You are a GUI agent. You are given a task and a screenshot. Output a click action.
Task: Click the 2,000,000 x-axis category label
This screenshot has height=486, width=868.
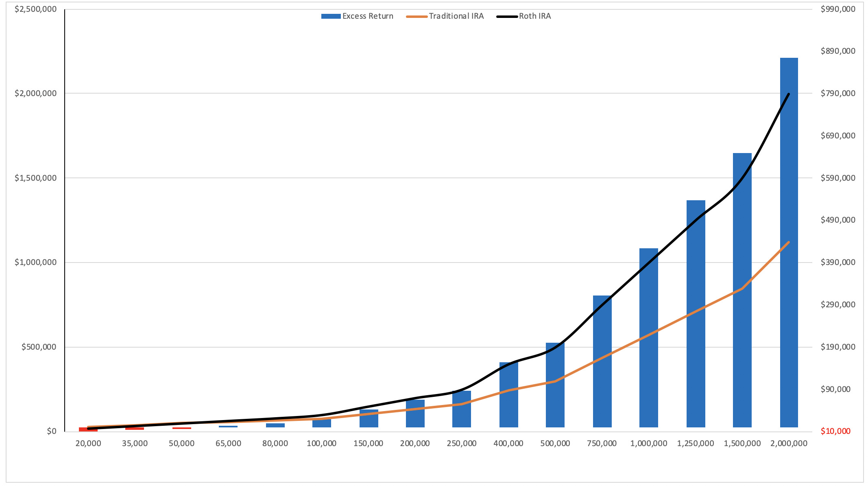point(789,443)
